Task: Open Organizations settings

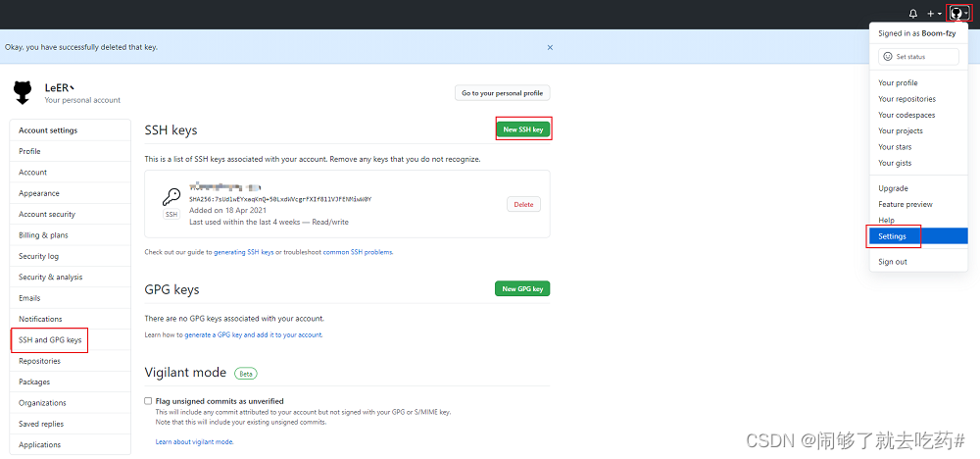Action: 70,403
